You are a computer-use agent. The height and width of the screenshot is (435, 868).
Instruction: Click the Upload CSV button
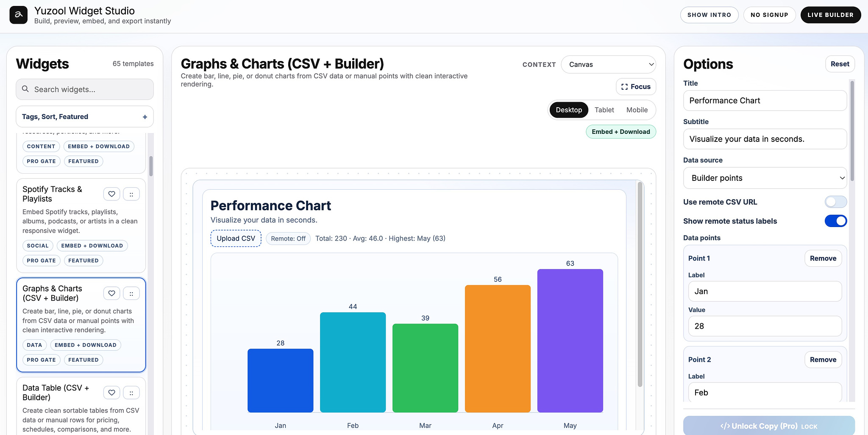pos(236,238)
